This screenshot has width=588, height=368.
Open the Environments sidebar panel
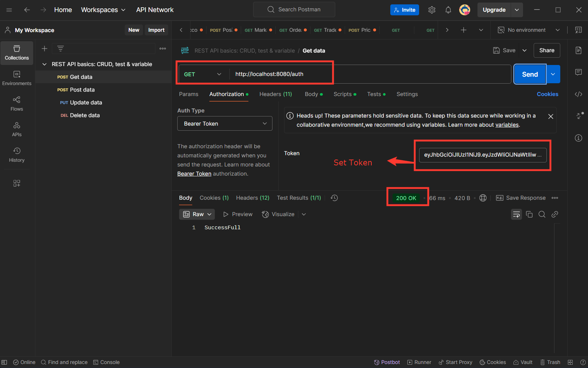coord(17,78)
